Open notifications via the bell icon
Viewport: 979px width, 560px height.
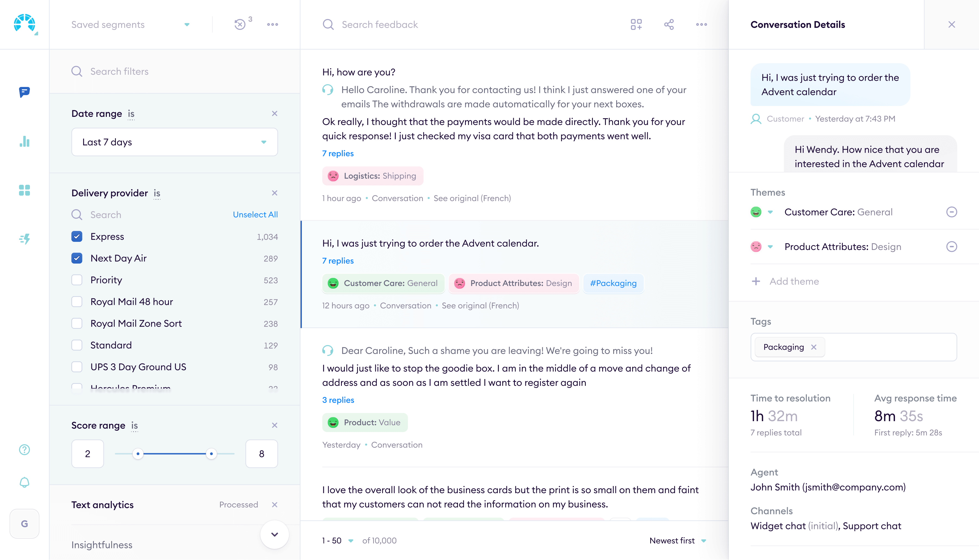24,482
